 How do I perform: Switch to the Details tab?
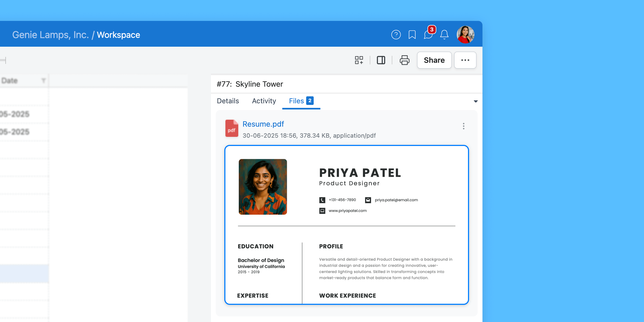pos(228,101)
